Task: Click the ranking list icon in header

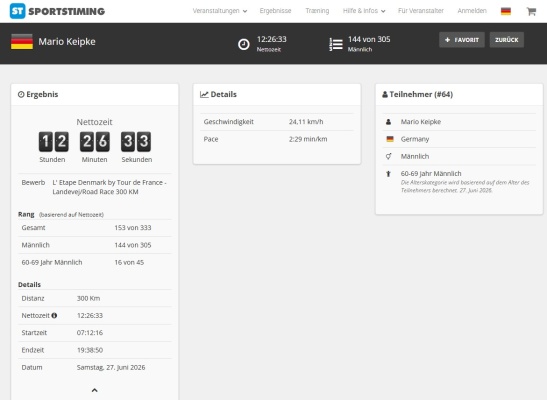Action: pyautogui.click(x=336, y=44)
